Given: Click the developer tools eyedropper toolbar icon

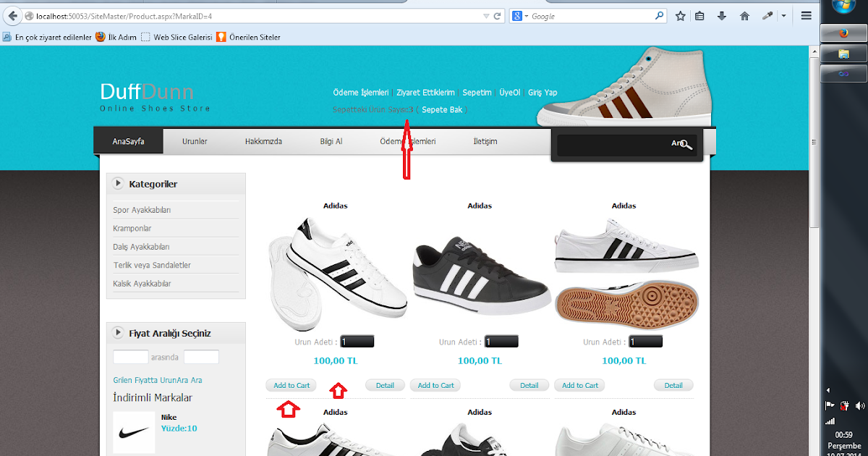Looking at the screenshot, I should [x=767, y=16].
